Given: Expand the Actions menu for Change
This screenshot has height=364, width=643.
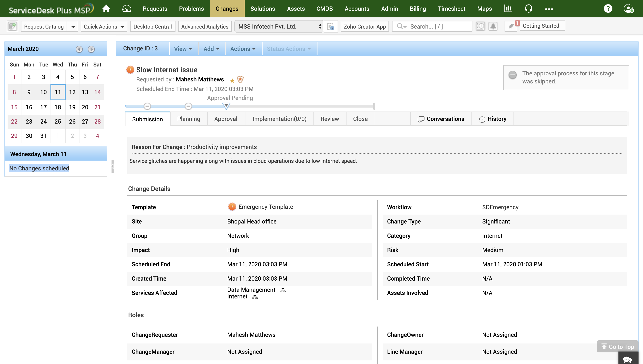Looking at the screenshot, I should point(242,49).
